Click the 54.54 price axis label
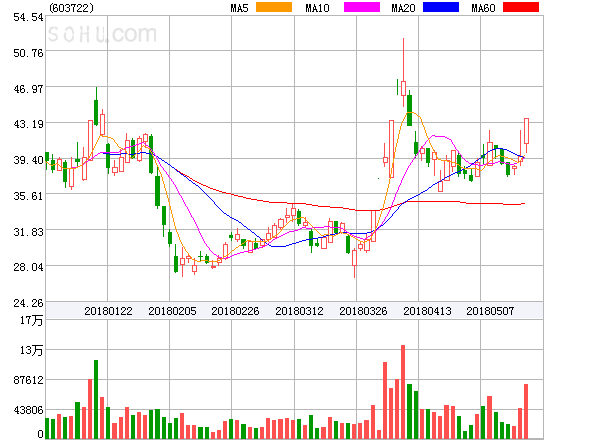This screenshot has width=600, height=440. (x=28, y=17)
